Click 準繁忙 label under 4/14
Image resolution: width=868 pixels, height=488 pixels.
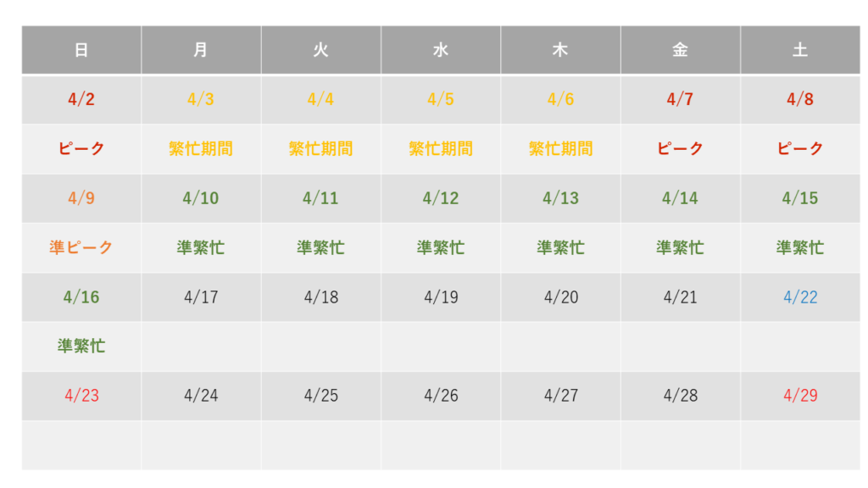tap(681, 247)
